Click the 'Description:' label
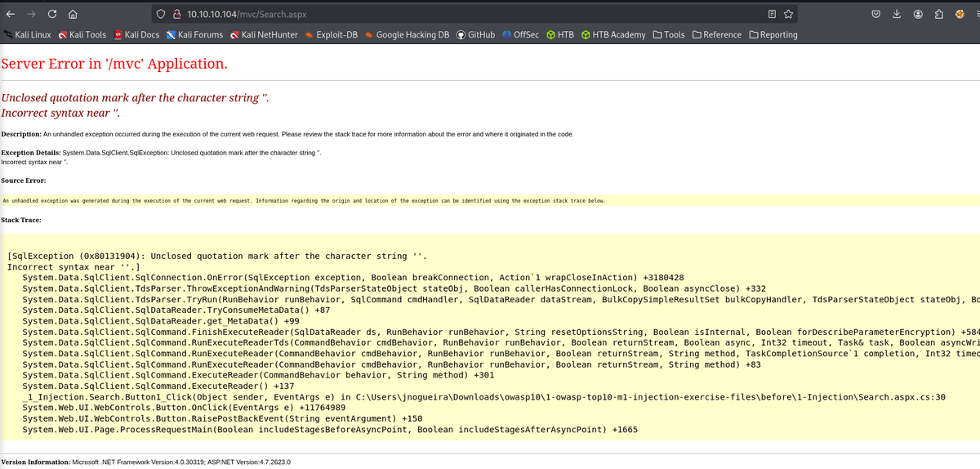The height and width of the screenshot is (469, 980). pyautogui.click(x=20, y=134)
